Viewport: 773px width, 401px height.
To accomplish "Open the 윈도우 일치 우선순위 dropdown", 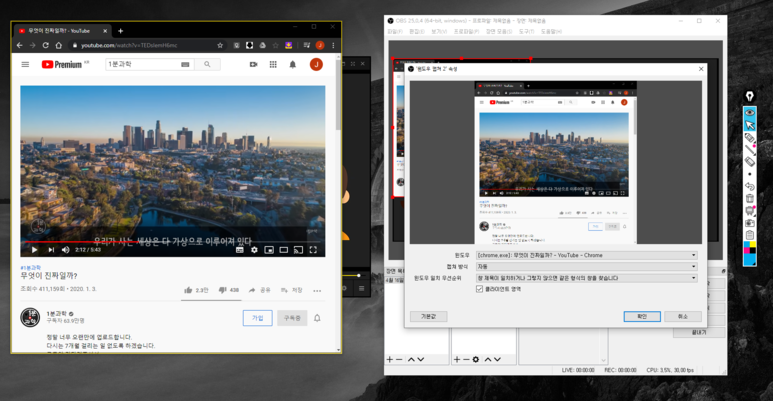I will tap(587, 278).
